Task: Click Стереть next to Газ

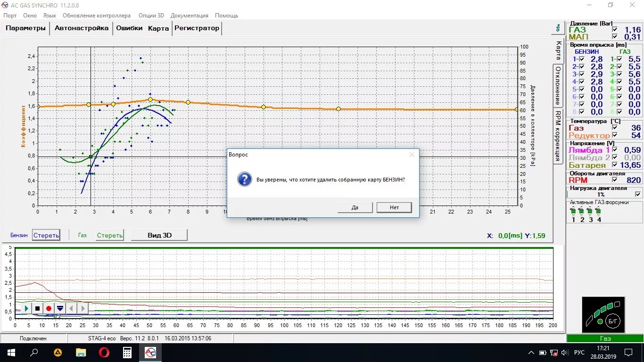Action: coord(110,235)
